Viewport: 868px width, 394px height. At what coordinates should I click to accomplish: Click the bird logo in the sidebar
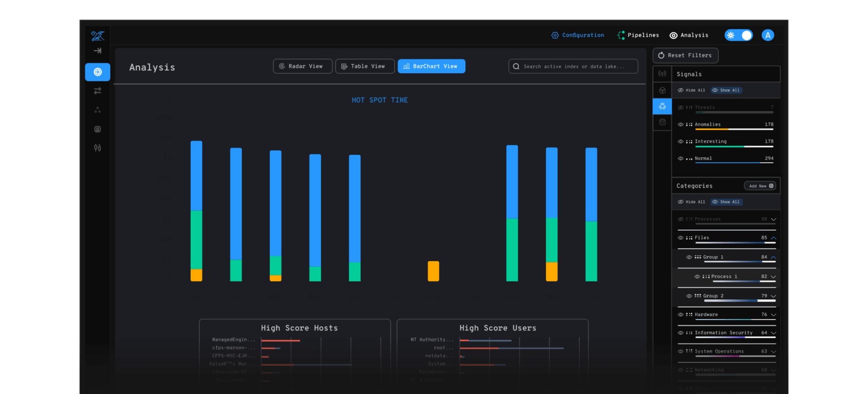[x=98, y=36]
